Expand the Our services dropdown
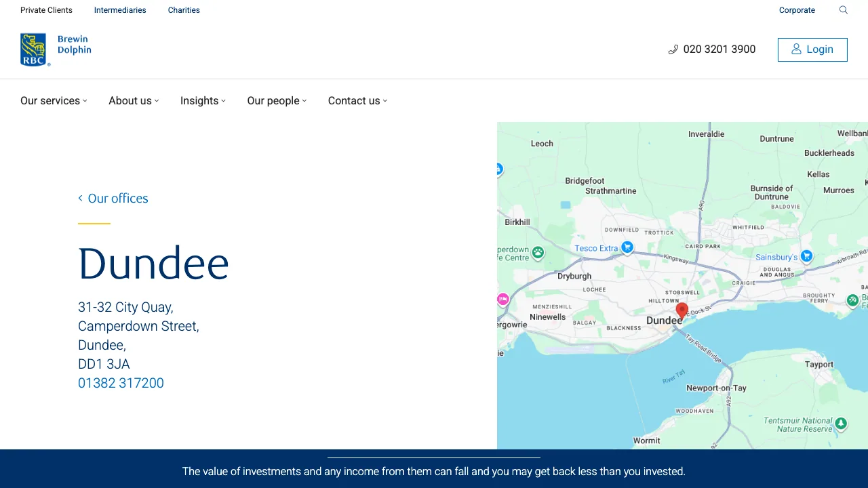868x488 pixels. tap(54, 100)
